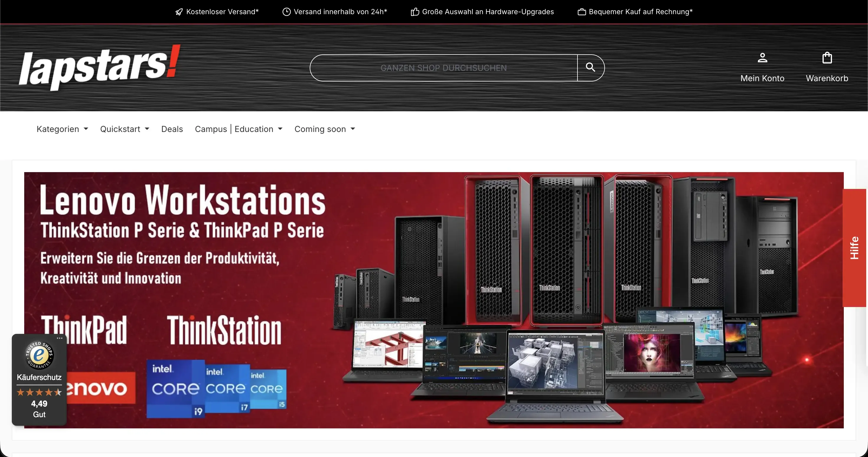
Task: Select the Deals navigation entry
Action: (172, 129)
